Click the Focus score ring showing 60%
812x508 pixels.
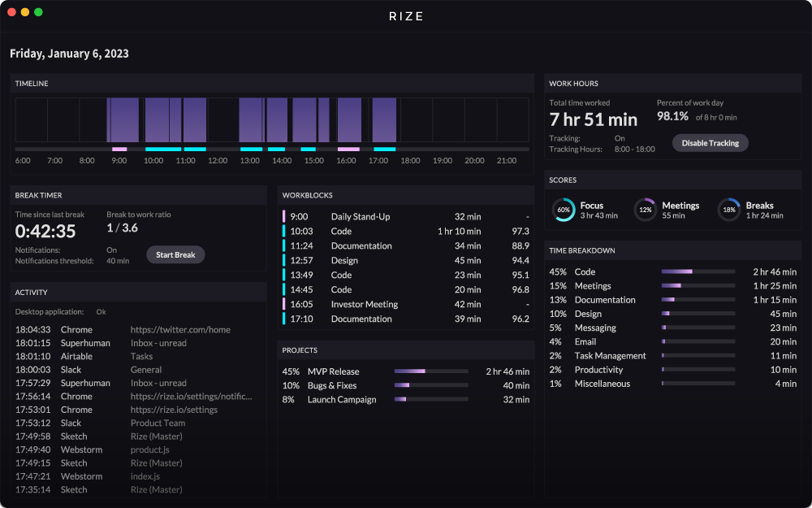point(564,210)
